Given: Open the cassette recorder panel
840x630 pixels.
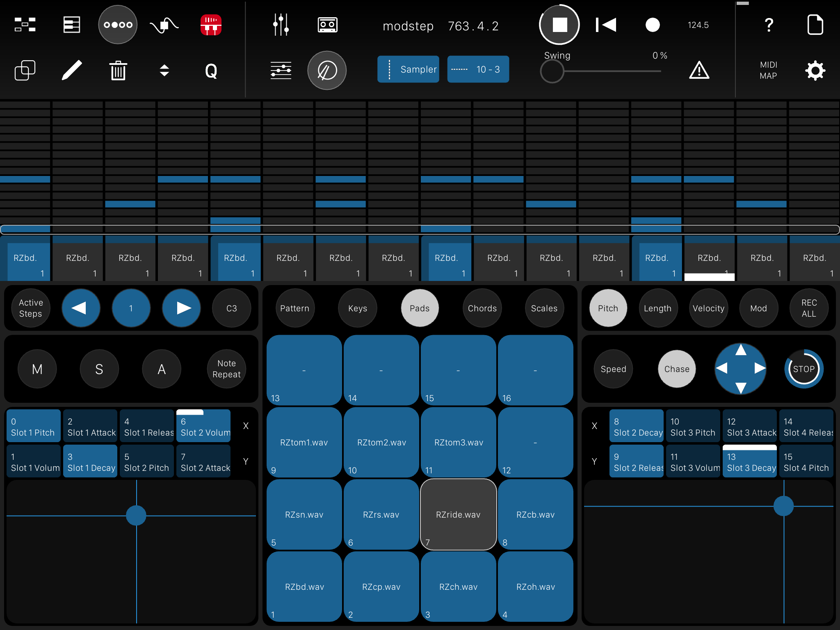Looking at the screenshot, I should [x=327, y=25].
